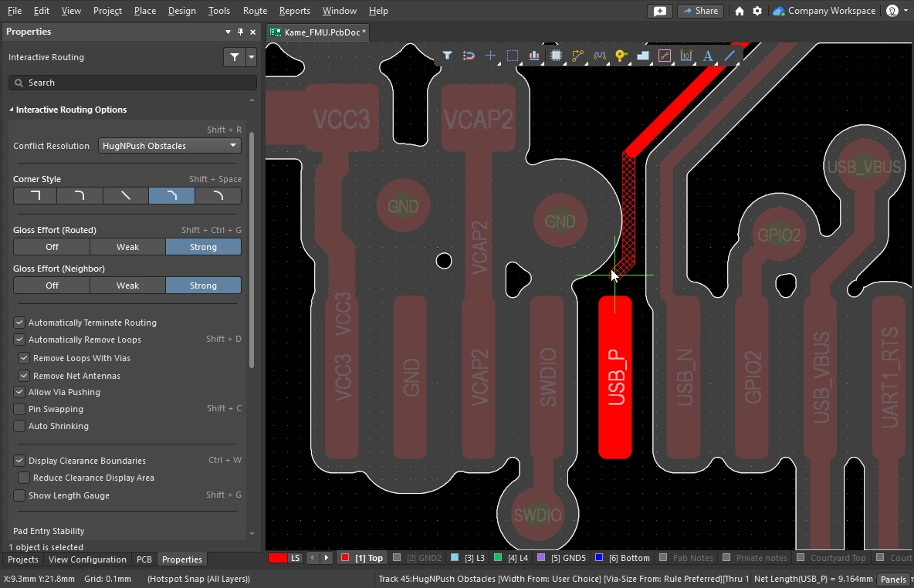The image size is (914, 588).
Task: Uncheck Automatically Terminate Routing
Action: tap(20, 323)
